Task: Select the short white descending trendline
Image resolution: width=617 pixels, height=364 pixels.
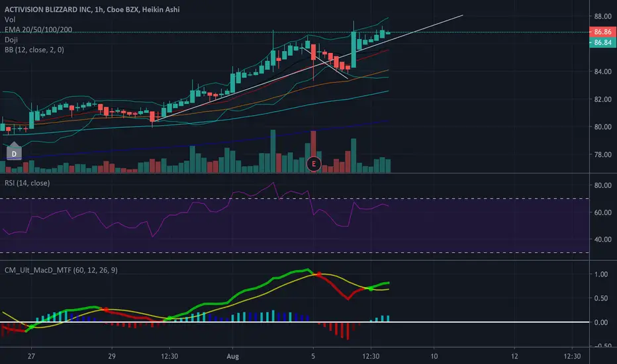Action: click(x=324, y=63)
